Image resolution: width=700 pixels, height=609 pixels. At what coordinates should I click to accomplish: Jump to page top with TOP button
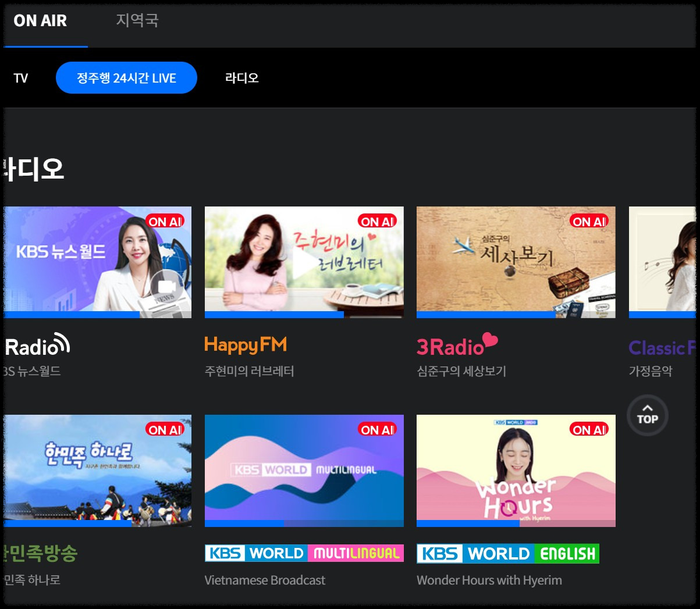pos(647,415)
